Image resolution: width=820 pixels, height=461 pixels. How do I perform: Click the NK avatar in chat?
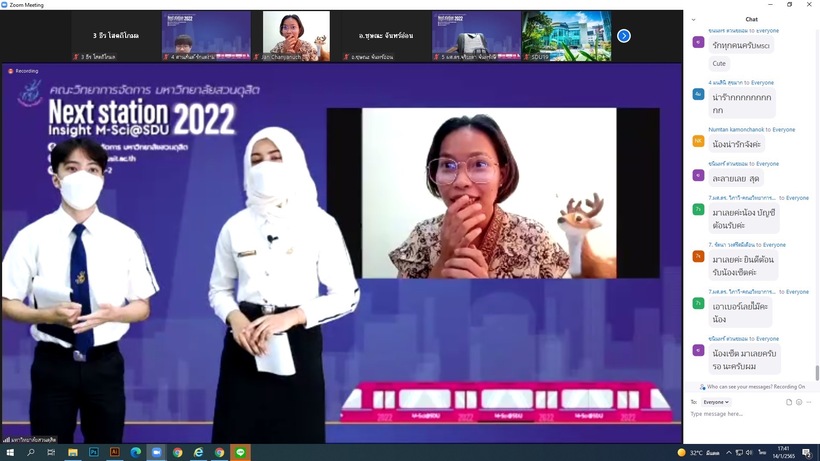pos(698,141)
